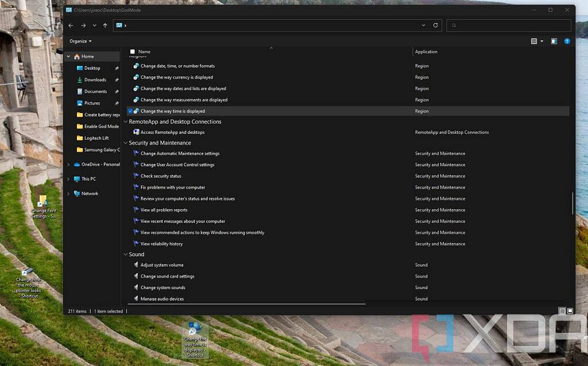This screenshot has width=588, height=366.
Task: Collapse the Sound section
Action: 125,254
